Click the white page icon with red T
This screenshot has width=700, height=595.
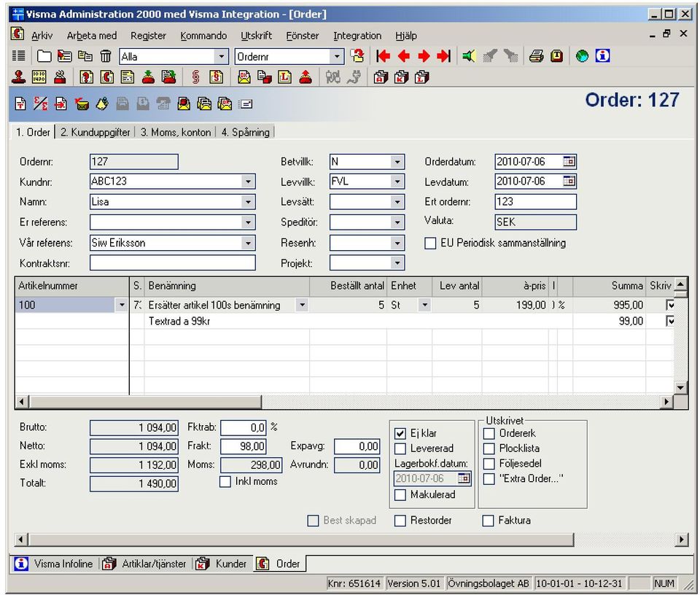point(20,104)
